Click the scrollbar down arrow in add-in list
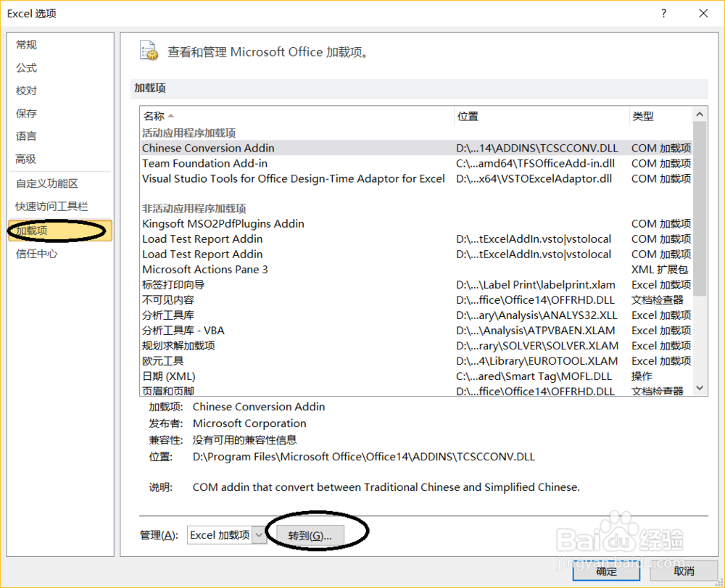Viewport: 725px width, 588px height. click(700, 389)
